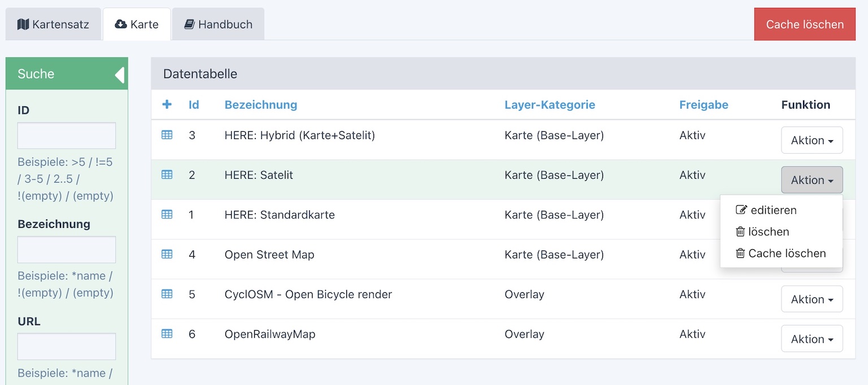
Task: Click the red Cache löschen button
Action: [805, 24]
